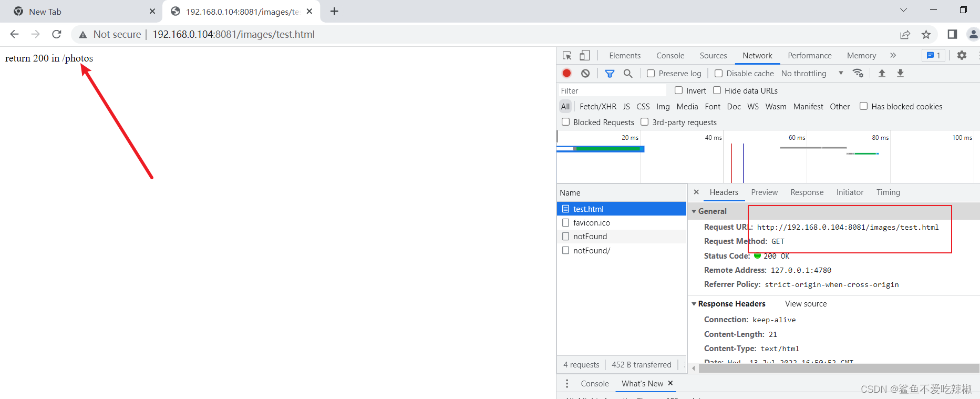Click the record network log button
The image size is (980, 399).
tap(566, 73)
